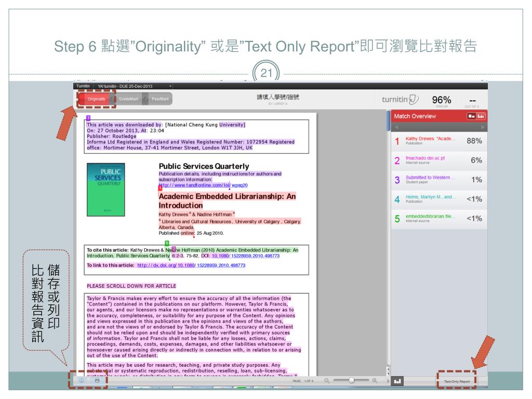Click the Turnitin label in the top bar
This screenshot has width=532, height=399.
click(83, 86)
